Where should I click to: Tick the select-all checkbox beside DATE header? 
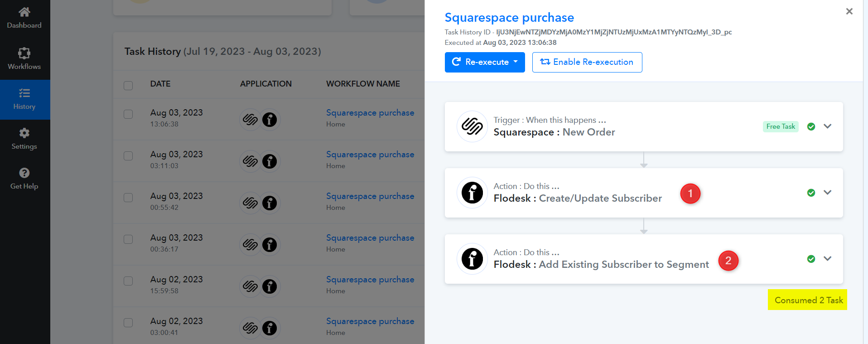point(128,86)
